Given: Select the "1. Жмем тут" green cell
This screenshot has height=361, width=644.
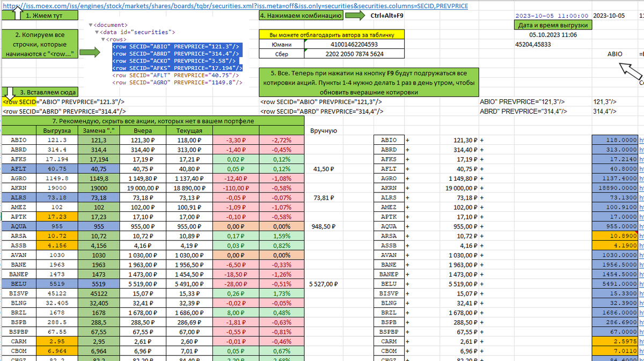Looking at the screenshot, I should point(40,16).
